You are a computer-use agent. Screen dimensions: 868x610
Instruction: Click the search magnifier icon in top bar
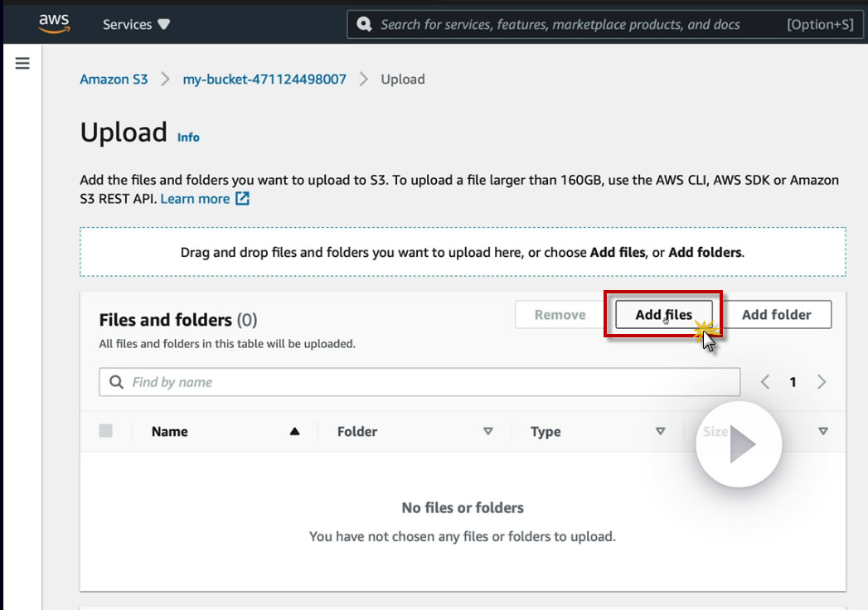coord(364,24)
